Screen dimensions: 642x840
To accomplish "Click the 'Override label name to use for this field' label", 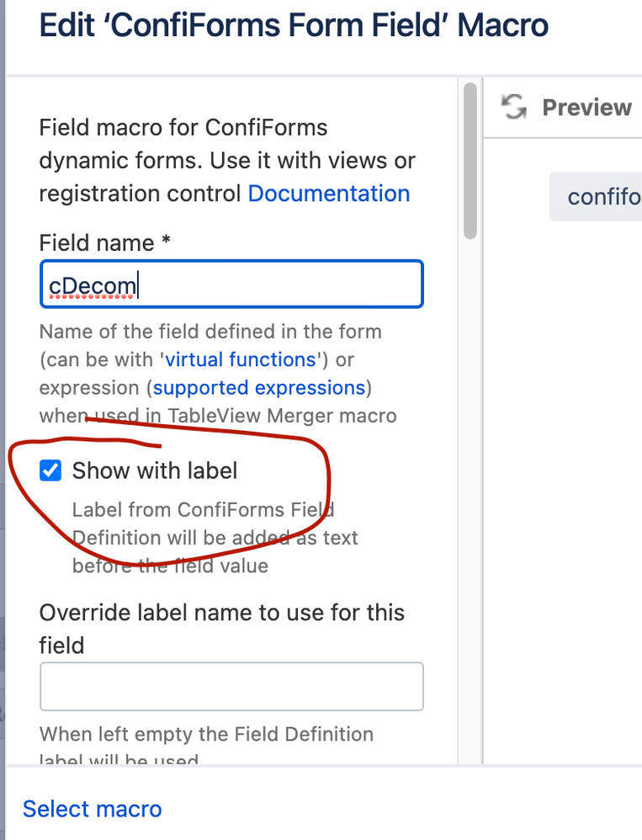I will point(221,629).
